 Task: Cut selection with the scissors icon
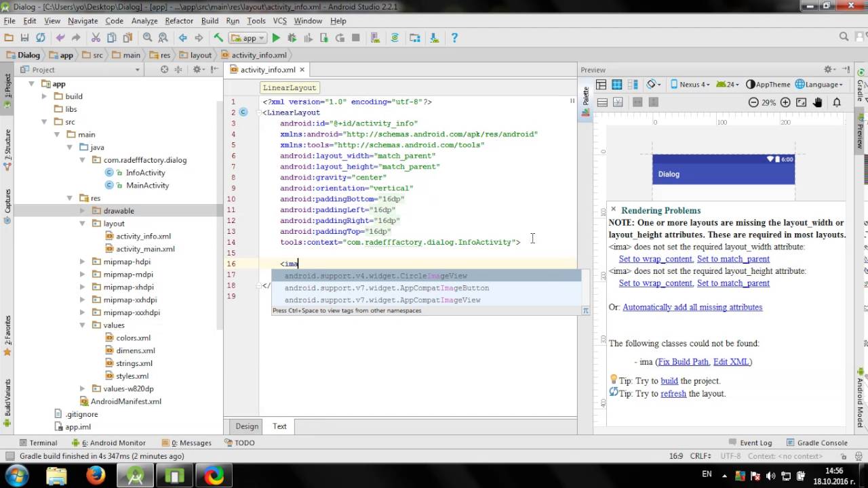[96, 38]
